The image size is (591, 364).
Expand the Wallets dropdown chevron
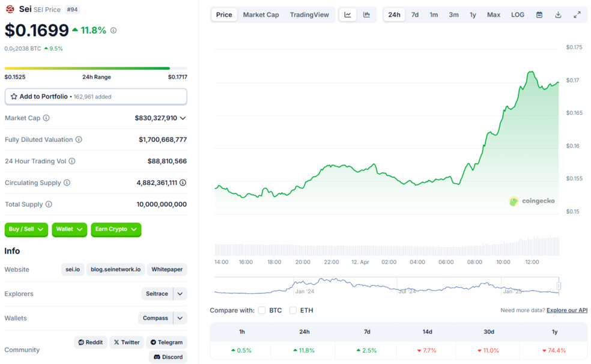(180, 318)
